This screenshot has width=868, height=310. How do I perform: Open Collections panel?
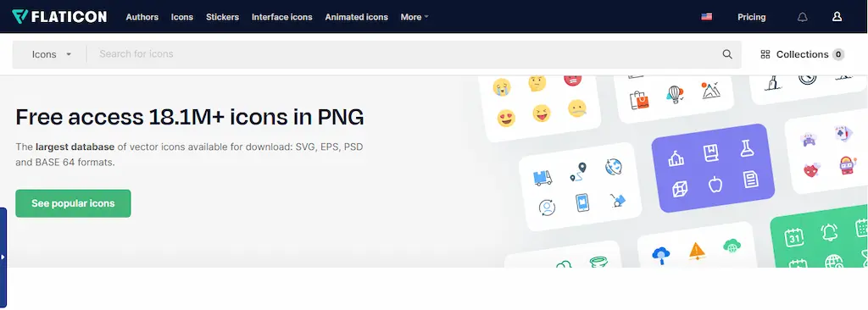click(802, 54)
